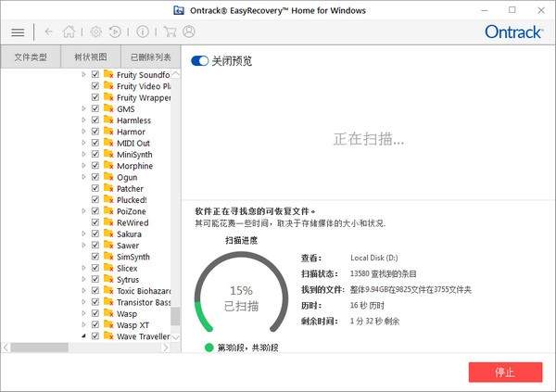Expand the PoiZone folder node
556x392 pixels.
pyautogui.click(x=83, y=211)
